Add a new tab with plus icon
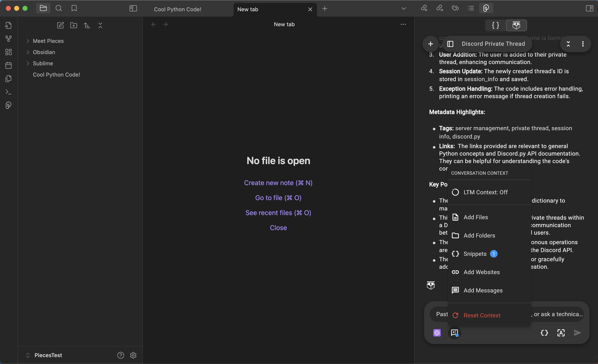This screenshot has width=598, height=364. coord(325,9)
